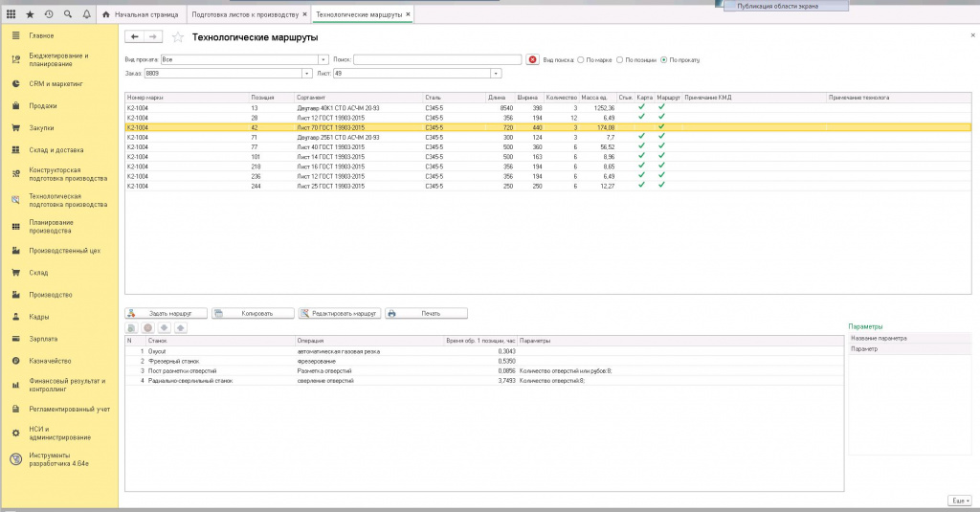The width and height of the screenshot is (980, 512).
Task: Open the global search magnifier icon
Action: (x=68, y=13)
